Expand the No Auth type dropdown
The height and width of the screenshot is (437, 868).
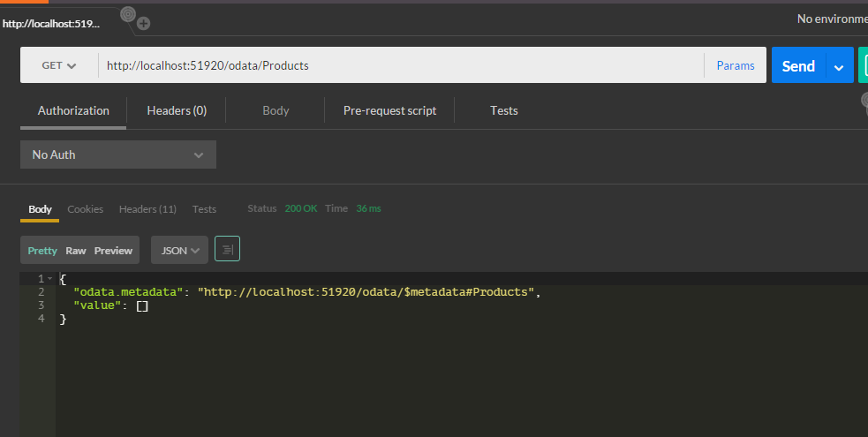tap(117, 154)
